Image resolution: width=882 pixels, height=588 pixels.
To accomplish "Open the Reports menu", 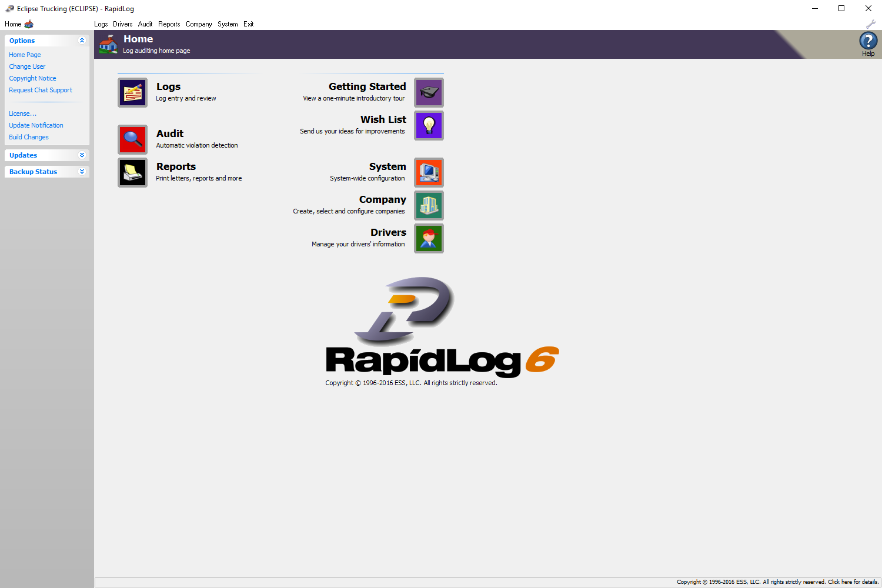I will click(169, 24).
